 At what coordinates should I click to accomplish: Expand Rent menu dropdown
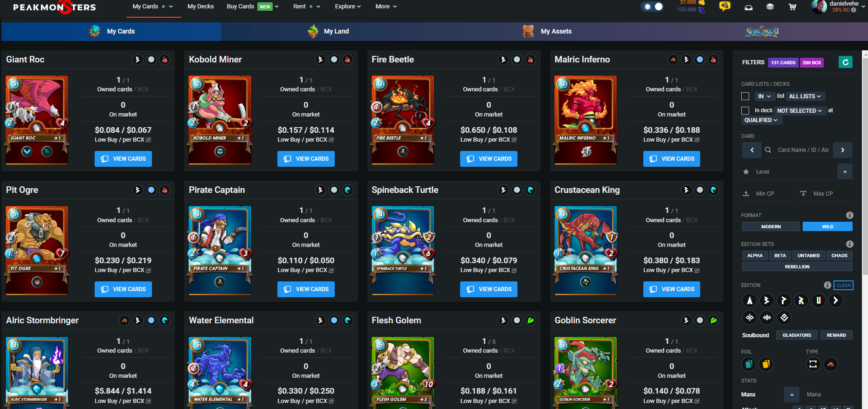click(x=307, y=7)
